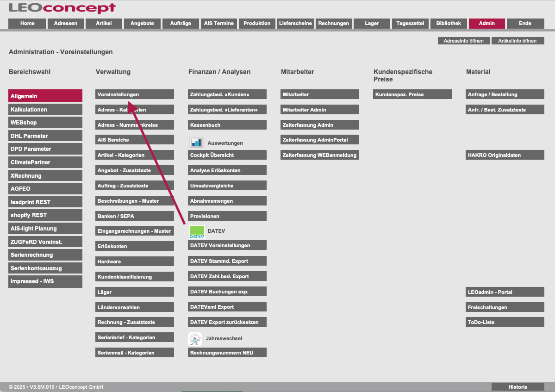Click the Jahreswechsel celebration icon
Screen dimensions: 555x392
[x=195, y=339]
